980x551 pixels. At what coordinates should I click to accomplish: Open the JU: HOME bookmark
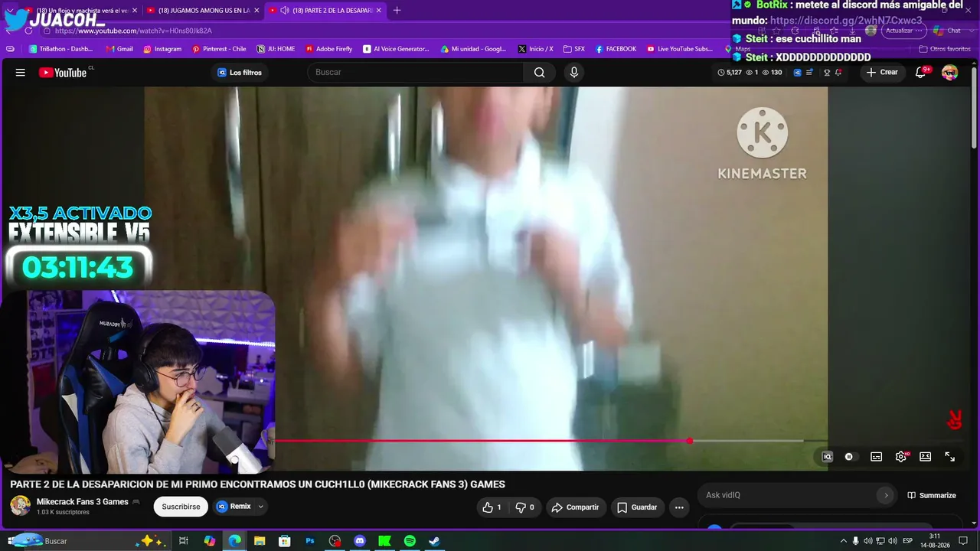click(276, 49)
